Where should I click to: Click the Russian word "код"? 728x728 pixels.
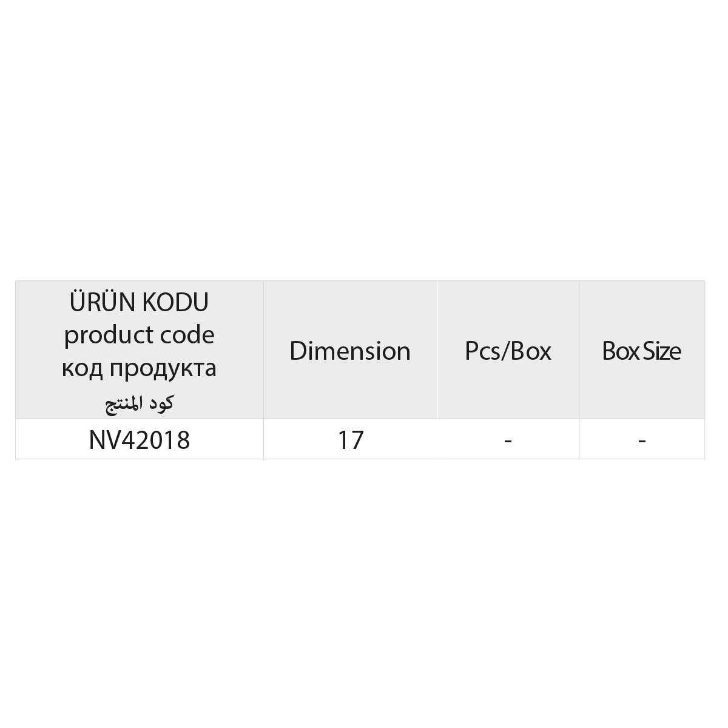79,368
